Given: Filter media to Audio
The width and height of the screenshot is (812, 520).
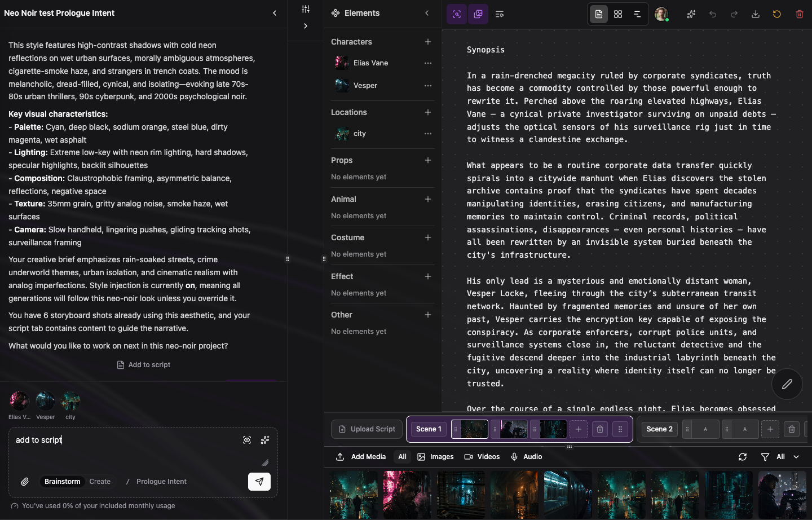Looking at the screenshot, I should (x=526, y=457).
